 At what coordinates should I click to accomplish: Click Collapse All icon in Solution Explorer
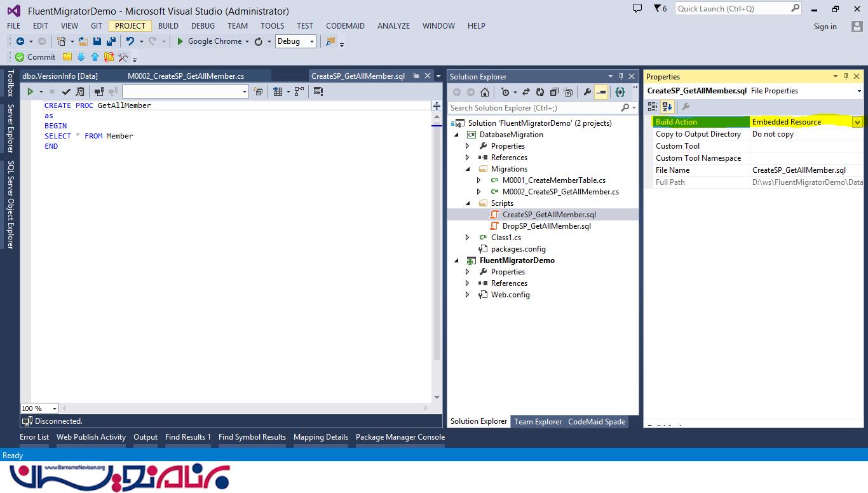[554, 92]
